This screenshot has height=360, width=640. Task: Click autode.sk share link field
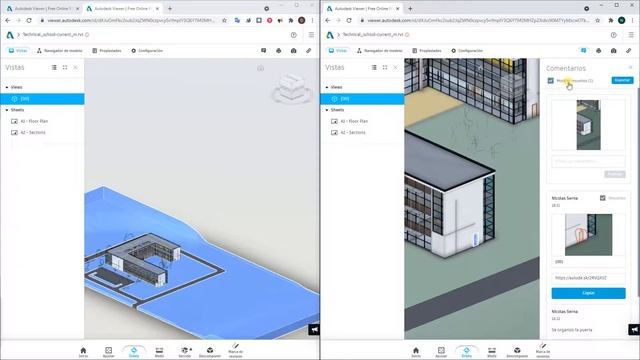click(589, 278)
